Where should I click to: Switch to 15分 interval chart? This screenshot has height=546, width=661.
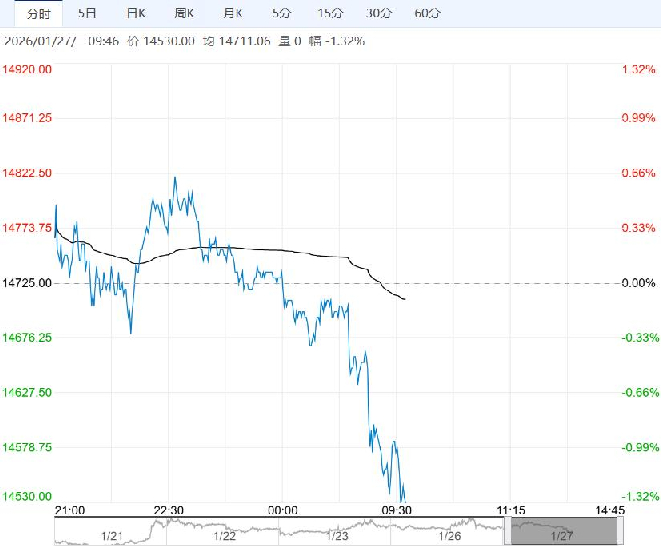tap(326, 14)
